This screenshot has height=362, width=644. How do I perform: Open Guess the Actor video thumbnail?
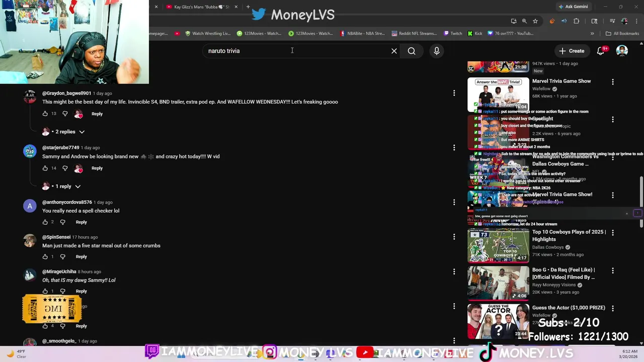tap(498, 321)
